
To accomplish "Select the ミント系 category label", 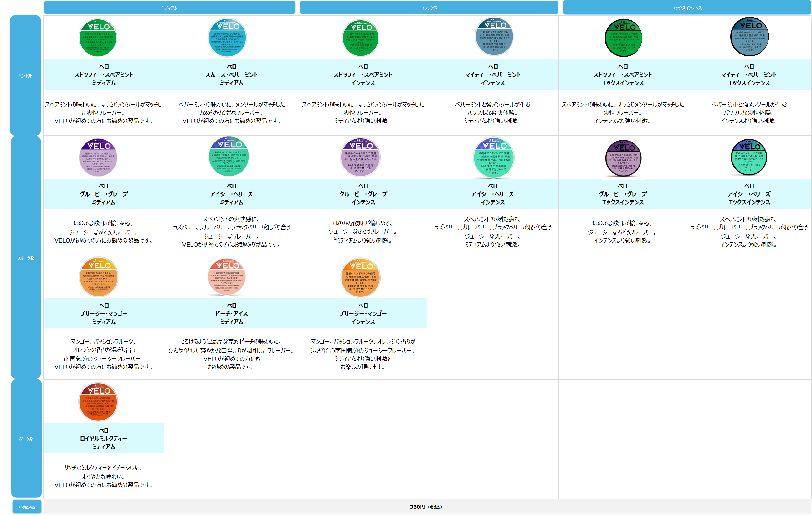I will click(26, 75).
